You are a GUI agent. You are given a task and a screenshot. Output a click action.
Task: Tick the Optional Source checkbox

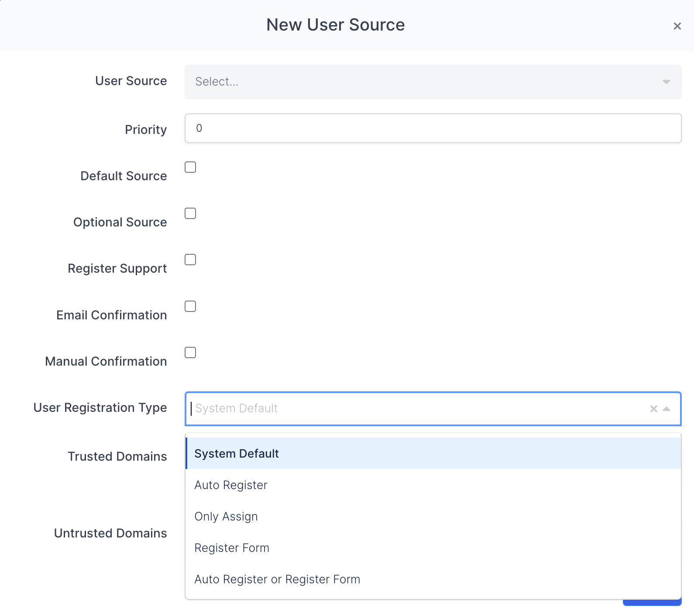click(190, 214)
